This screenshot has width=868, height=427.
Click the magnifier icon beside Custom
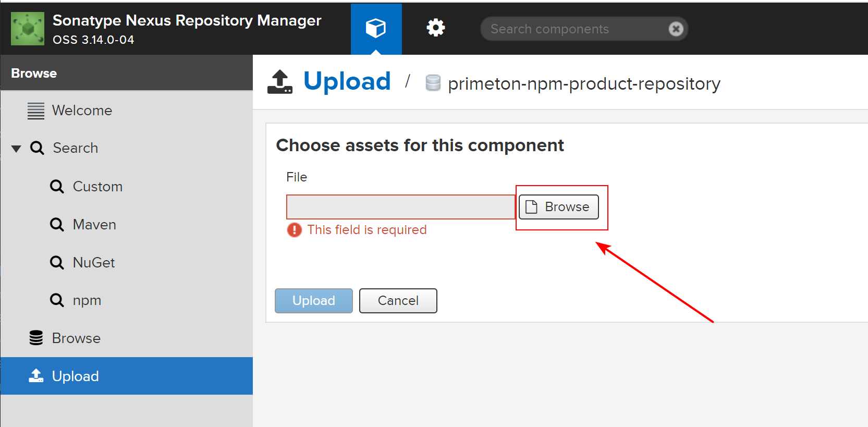[x=57, y=187]
